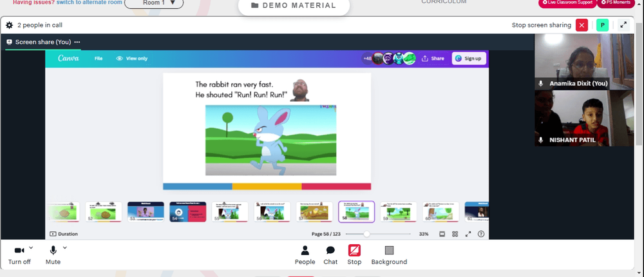644x277 pixels.
Task: Select slide 60 thumbnail
Action: tap(440, 212)
